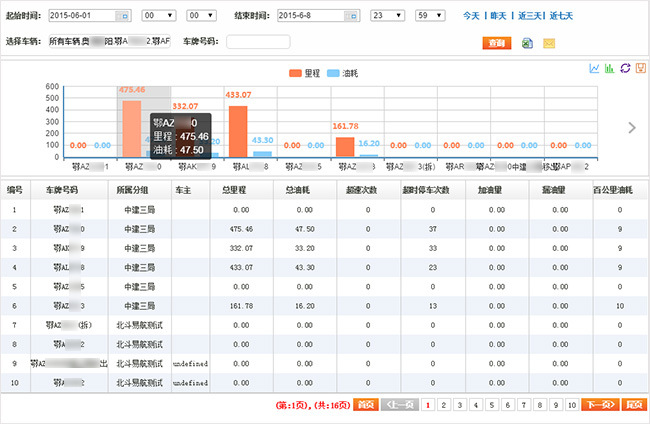Click 漏油量 column header

pos(560,190)
